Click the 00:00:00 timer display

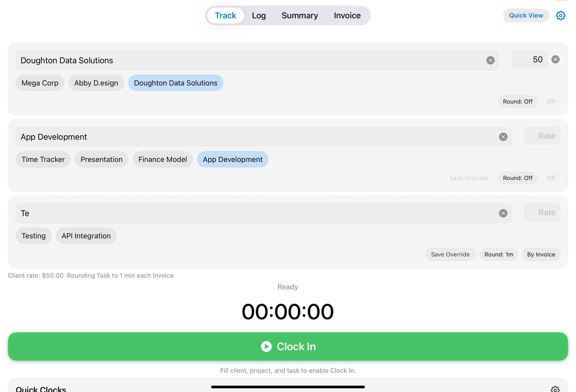288,311
